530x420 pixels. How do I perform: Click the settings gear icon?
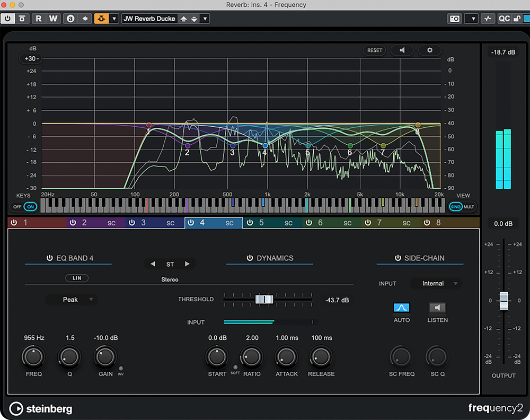(430, 50)
